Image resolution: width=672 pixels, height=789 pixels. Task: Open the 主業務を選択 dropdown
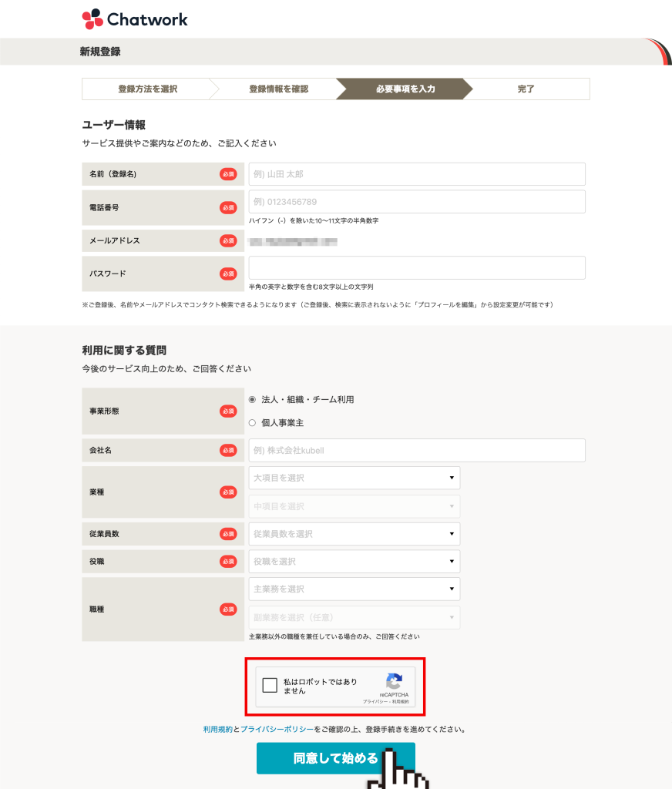(x=354, y=589)
